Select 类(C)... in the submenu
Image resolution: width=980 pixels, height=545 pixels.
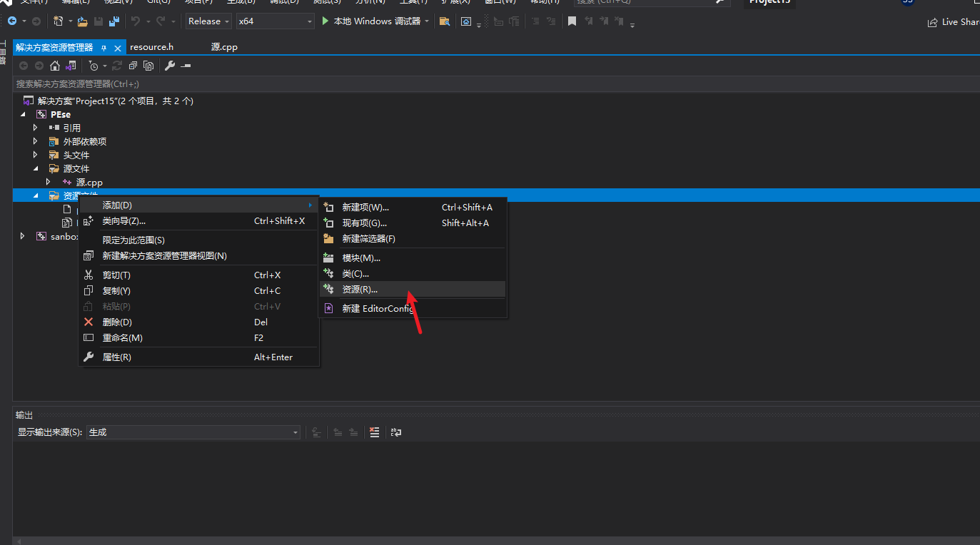tap(413, 274)
